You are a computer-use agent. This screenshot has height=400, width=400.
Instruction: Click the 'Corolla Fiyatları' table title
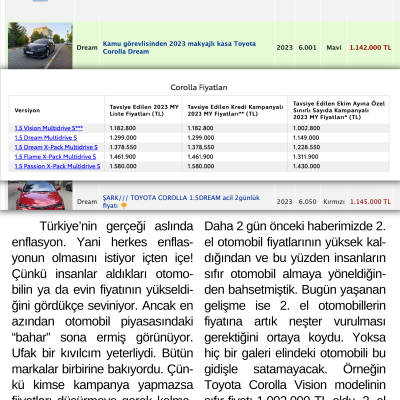[x=199, y=87]
